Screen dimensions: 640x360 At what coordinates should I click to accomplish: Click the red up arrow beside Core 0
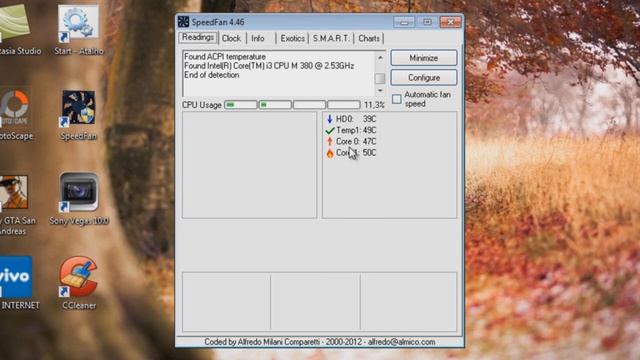click(330, 141)
